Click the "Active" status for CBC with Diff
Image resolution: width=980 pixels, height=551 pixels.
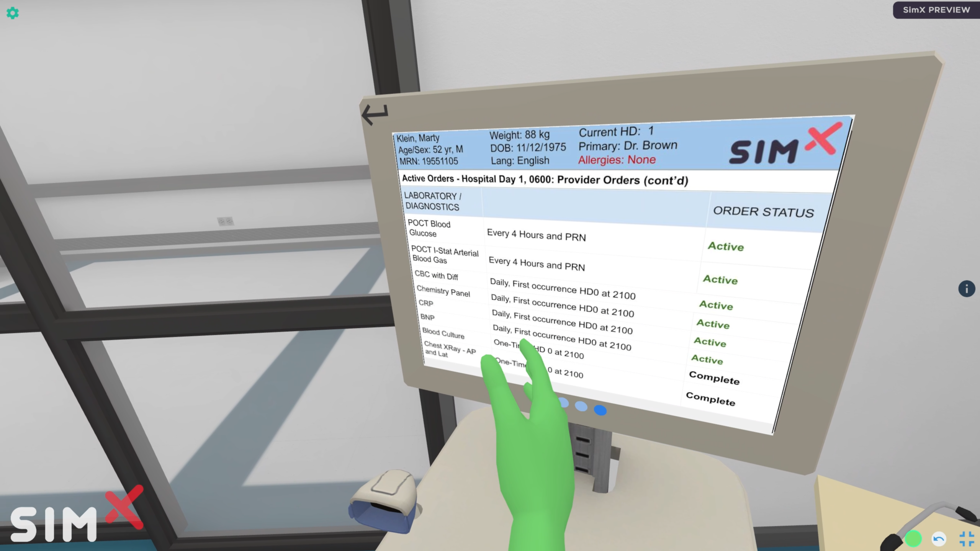click(x=716, y=305)
